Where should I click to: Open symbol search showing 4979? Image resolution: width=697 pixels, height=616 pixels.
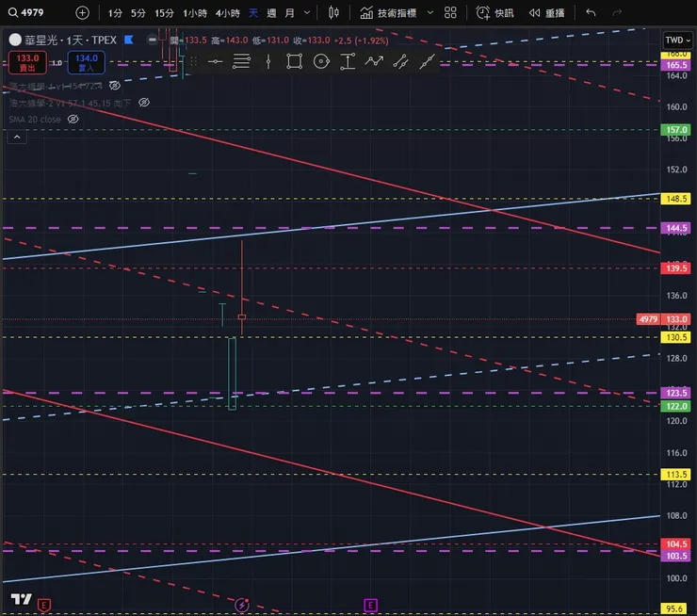(x=26, y=12)
